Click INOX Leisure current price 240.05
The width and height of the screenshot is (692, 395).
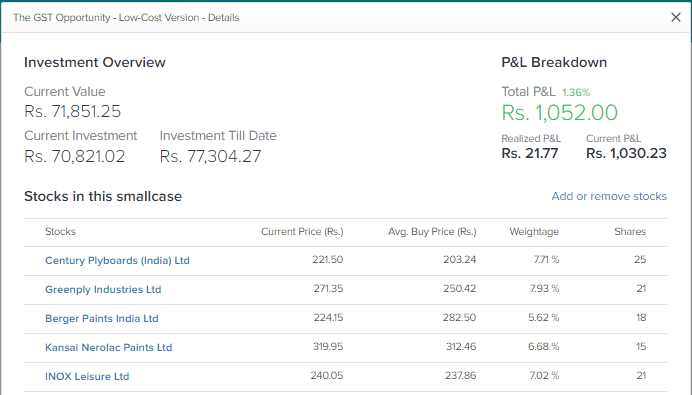(327, 376)
